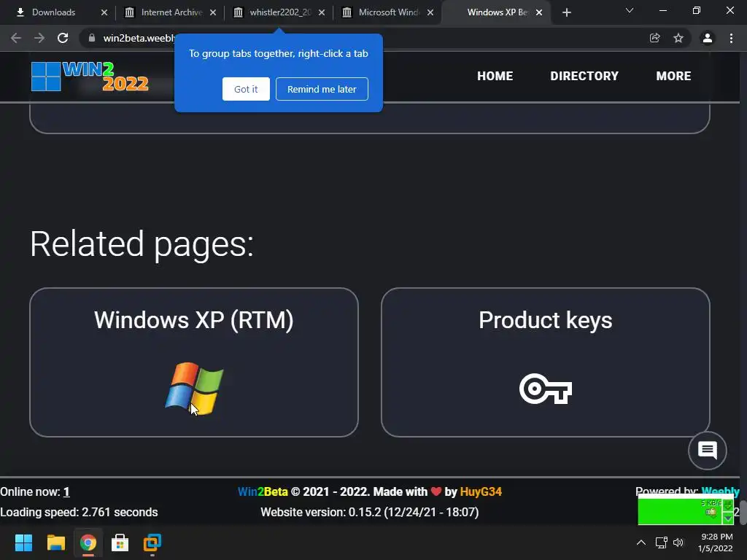
Task: Select the Related pages heading text
Action: pyautogui.click(x=142, y=244)
